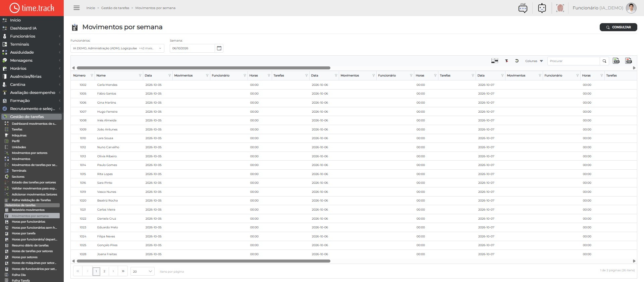Open Máquinas in task management
Screen dimensions: 644x282
tap(19, 135)
